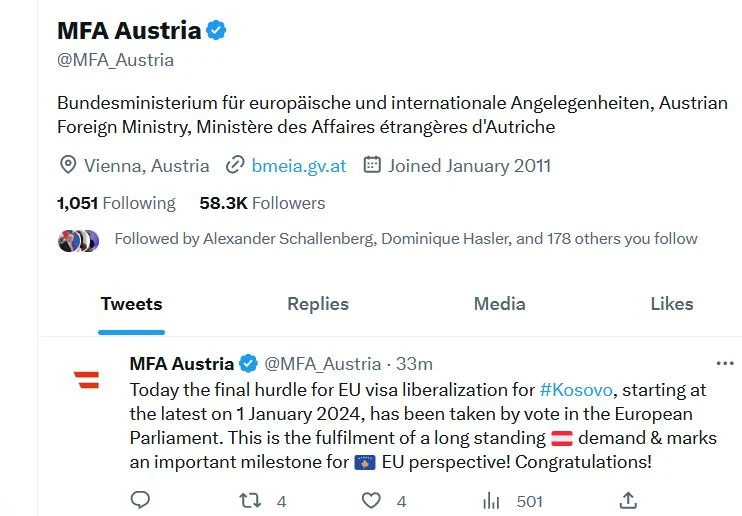Screen dimensions: 742x516
Task: Click the share icon on the tweet
Action: coord(628,500)
